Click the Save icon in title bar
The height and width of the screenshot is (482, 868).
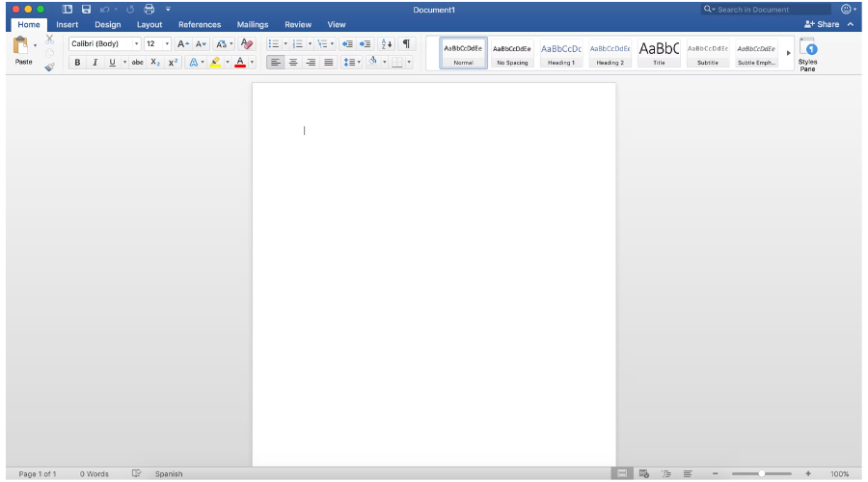point(86,10)
